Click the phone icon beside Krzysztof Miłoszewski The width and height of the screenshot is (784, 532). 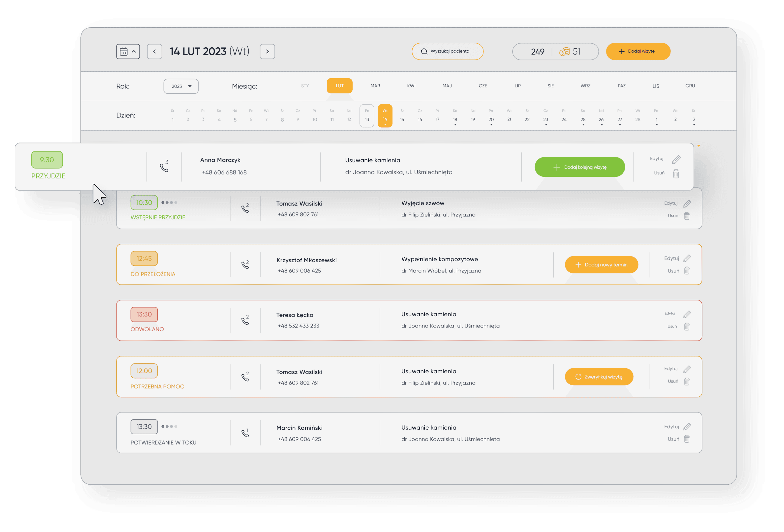click(245, 265)
